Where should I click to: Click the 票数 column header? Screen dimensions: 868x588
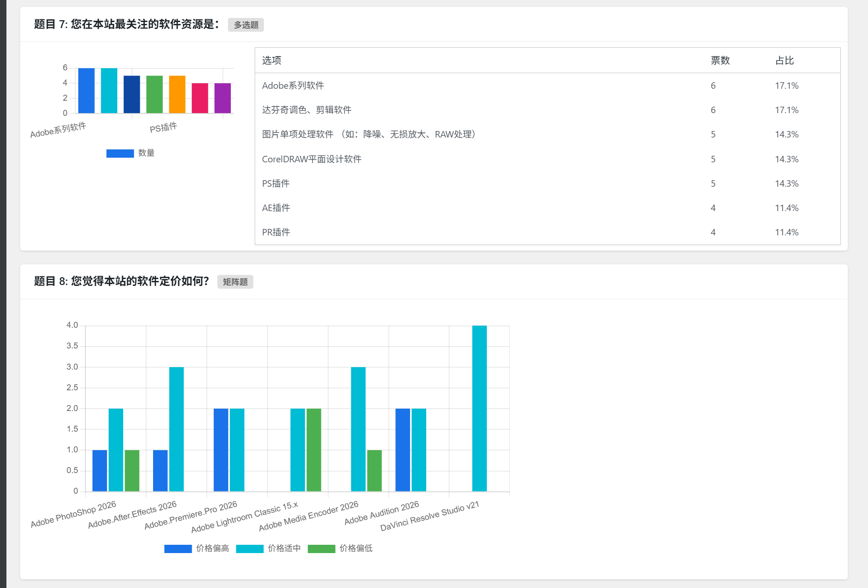point(720,60)
